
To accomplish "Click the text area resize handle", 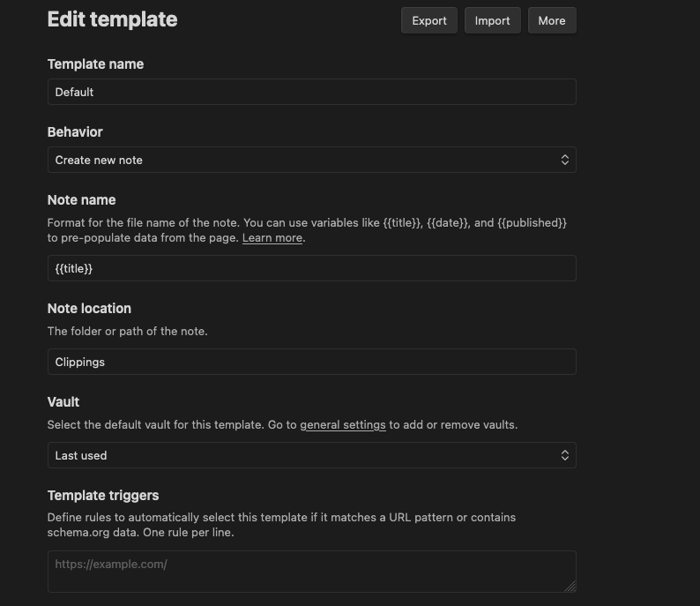I will point(570,587).
